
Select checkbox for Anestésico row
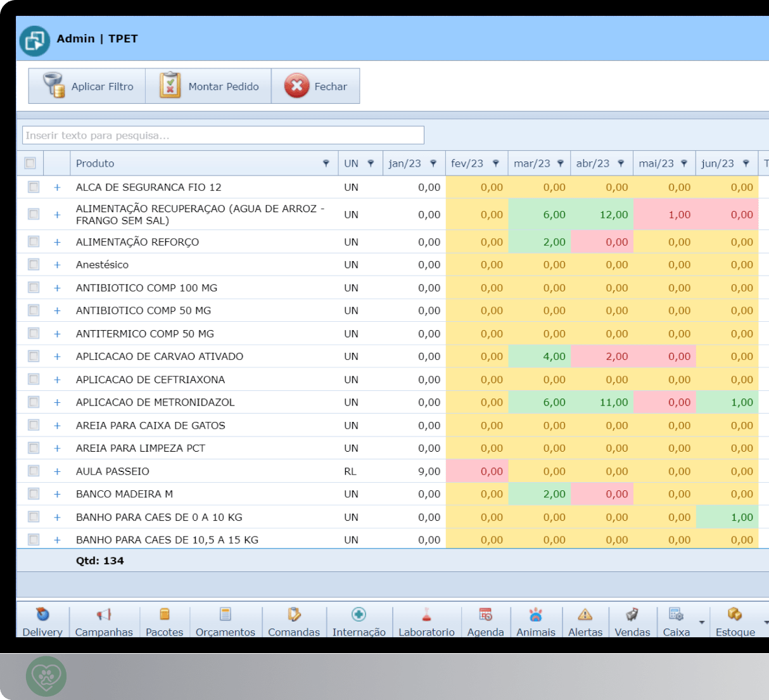(x=34, y=264)
